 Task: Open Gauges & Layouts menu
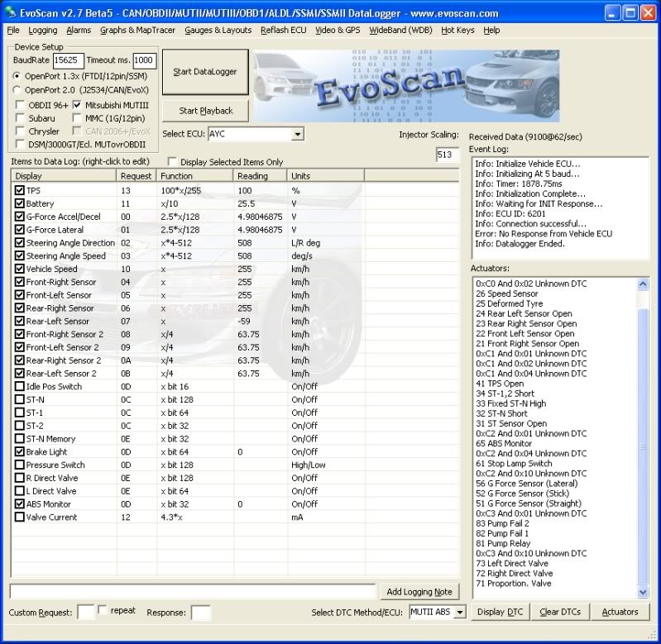click(x=218, y=30)
